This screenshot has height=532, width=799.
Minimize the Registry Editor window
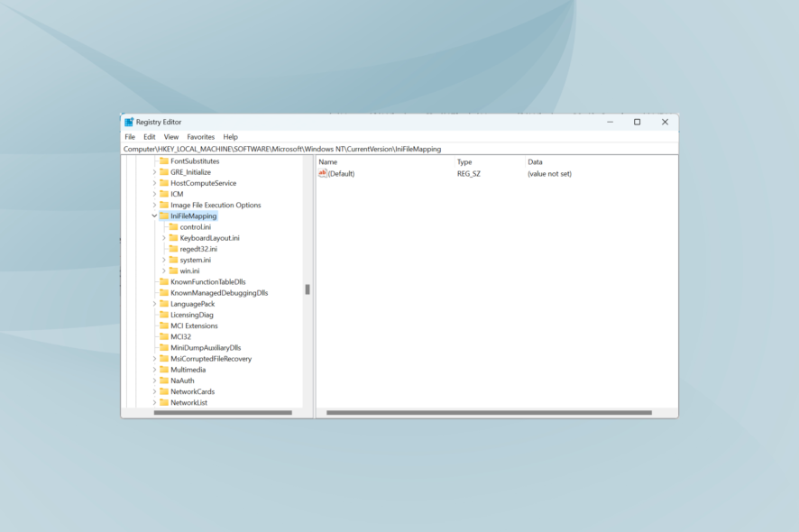point(610,123)
